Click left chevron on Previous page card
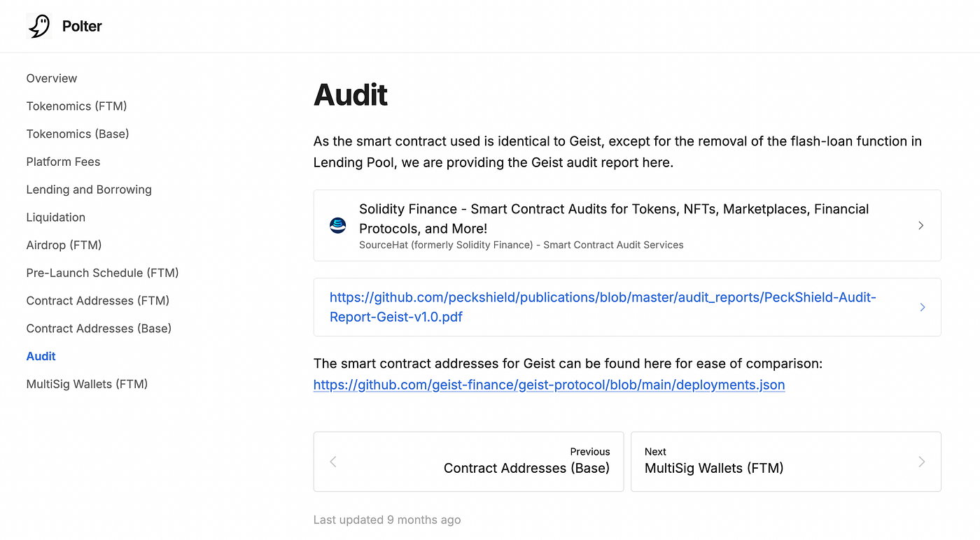 (333, 462)
